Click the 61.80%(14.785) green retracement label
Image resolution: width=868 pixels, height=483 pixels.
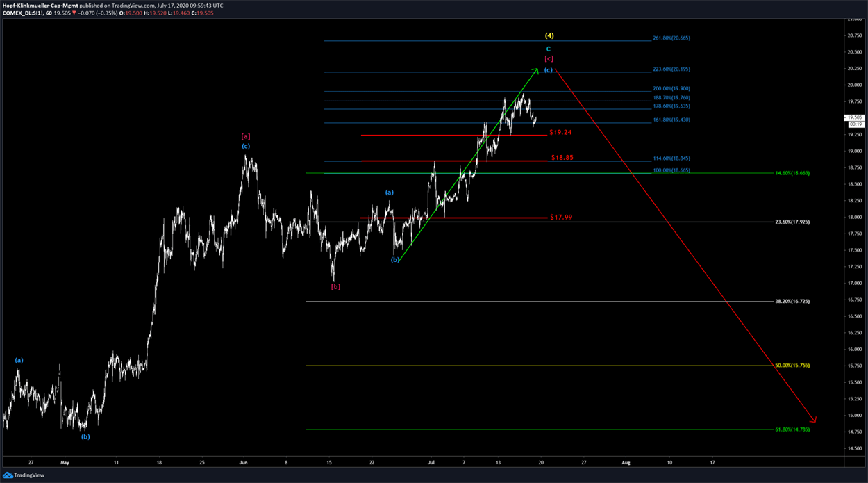tap(792, 429)
